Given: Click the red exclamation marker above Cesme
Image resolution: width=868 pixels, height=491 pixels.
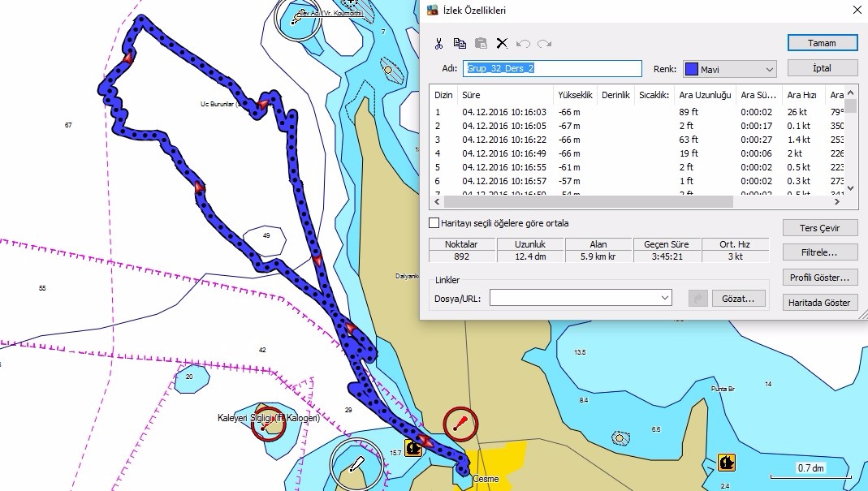Looking at the screenshot, I should [x=460, y=424].
